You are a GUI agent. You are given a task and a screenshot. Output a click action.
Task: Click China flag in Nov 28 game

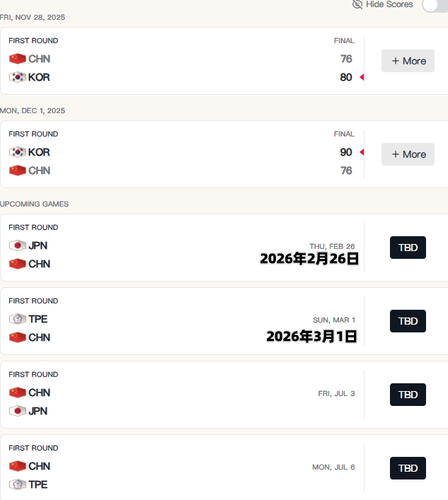(x=18, y=59)
